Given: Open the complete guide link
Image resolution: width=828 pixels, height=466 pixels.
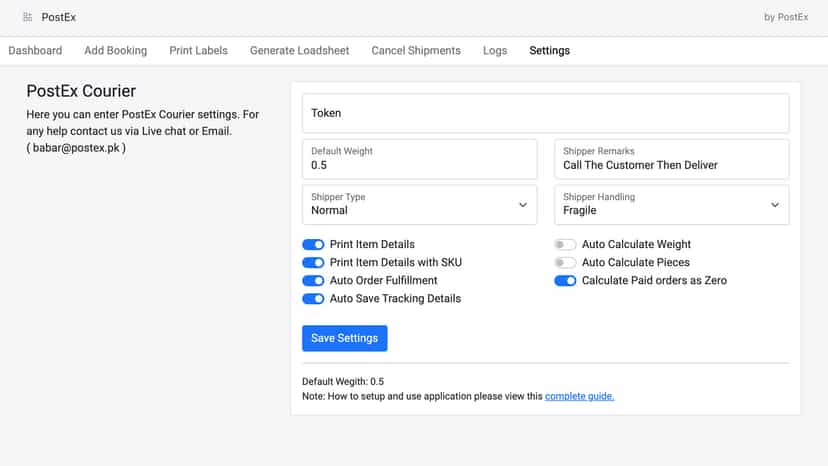Looking at the screenshot, I should pos(579,396).
